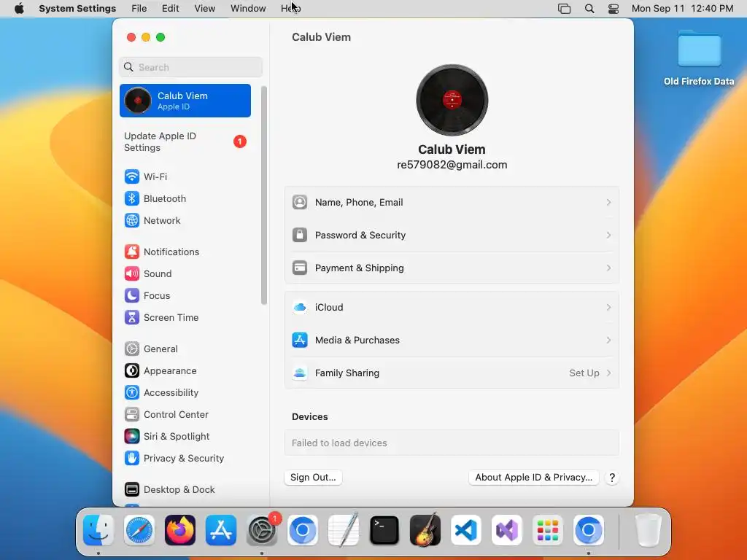Click the sidebar vertical scrollbar
This screenshot has height=560, width=747.
(264, 195)
